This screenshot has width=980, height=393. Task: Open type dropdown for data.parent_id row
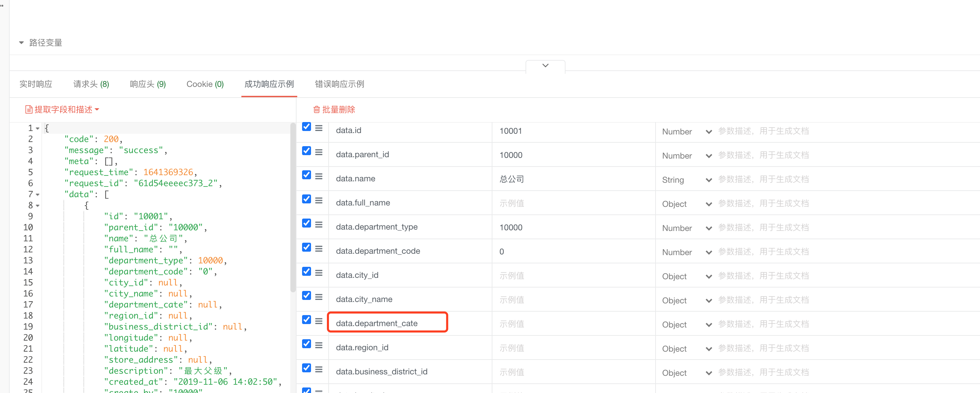click(x=687, y=155)
